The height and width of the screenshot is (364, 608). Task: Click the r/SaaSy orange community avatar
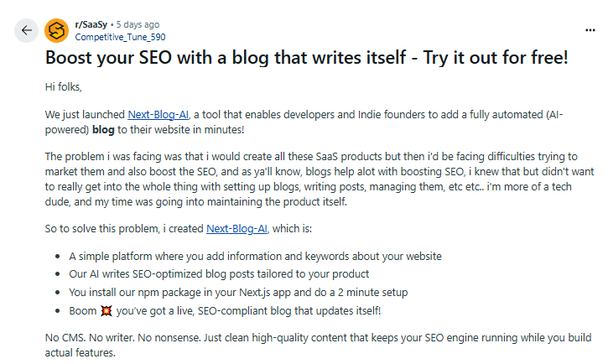[x=56, y=30]
